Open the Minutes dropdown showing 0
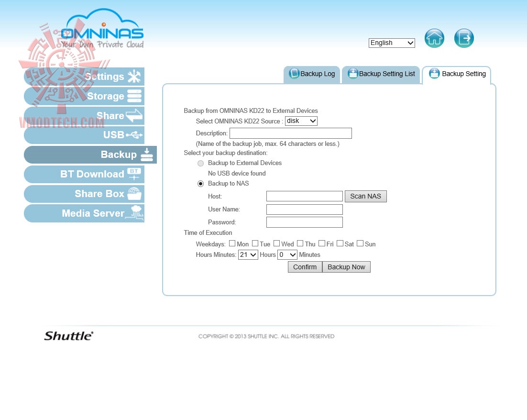 (x=287, y=255)
